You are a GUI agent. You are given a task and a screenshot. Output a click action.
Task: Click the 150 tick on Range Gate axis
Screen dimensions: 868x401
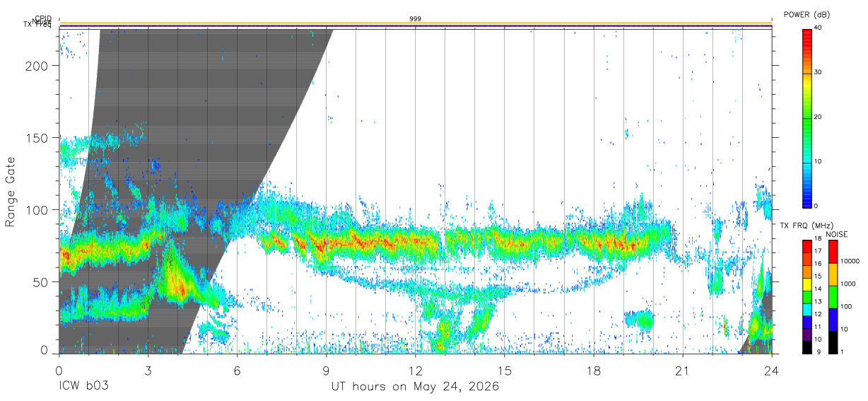click(x=36, y=138)
